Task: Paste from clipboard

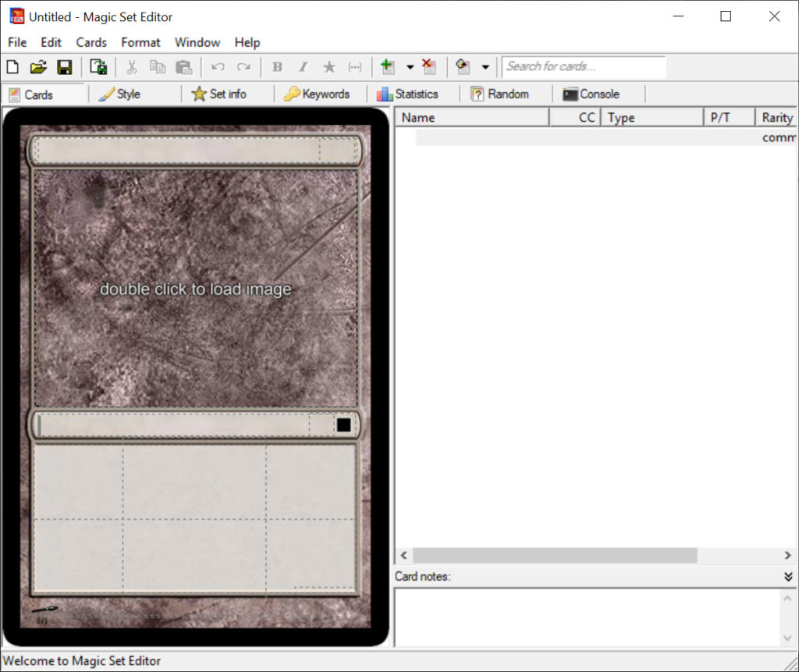Action: pyautogui.click(x=183, y=67)
